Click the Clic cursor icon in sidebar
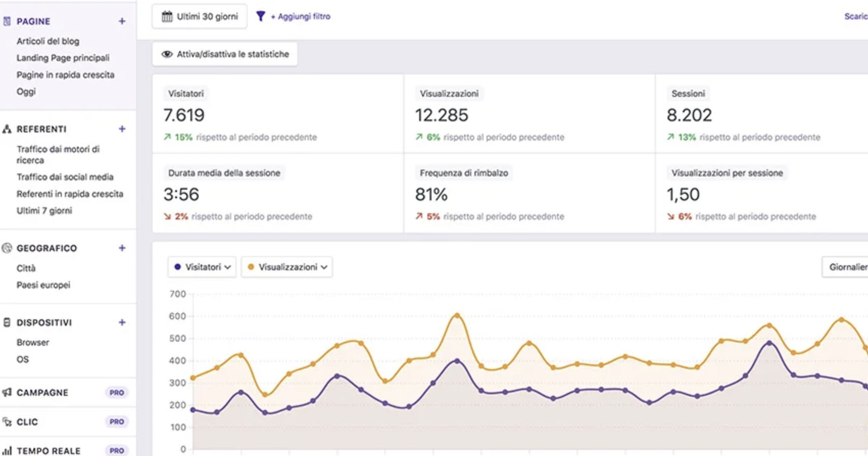 (7, 422)
